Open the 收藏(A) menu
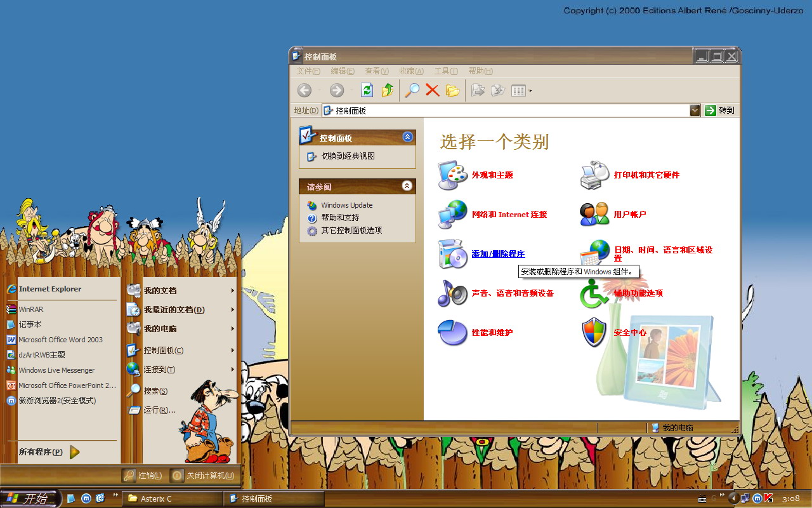 411,71
